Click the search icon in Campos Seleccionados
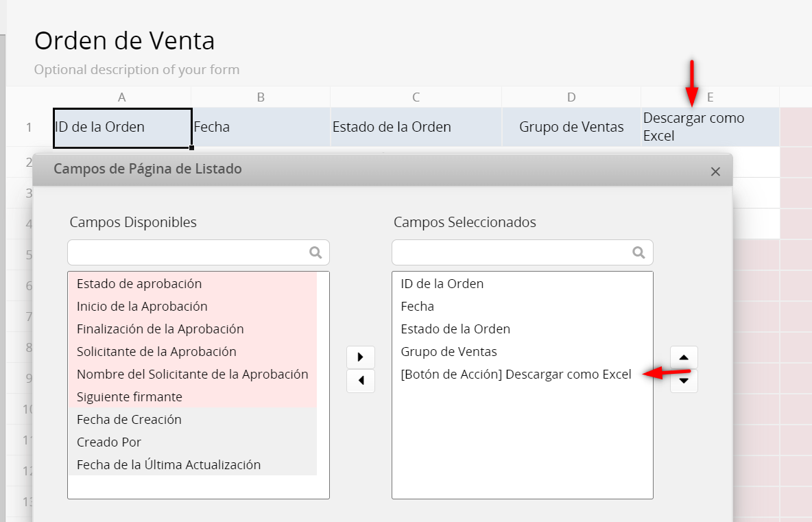The image size is (812, 522). [x=639, y=252]
